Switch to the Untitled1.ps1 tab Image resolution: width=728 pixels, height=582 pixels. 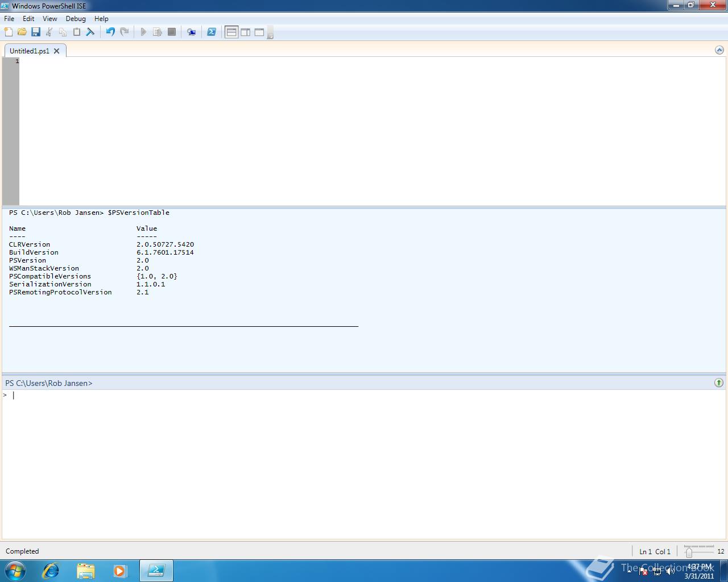(30, 51)
